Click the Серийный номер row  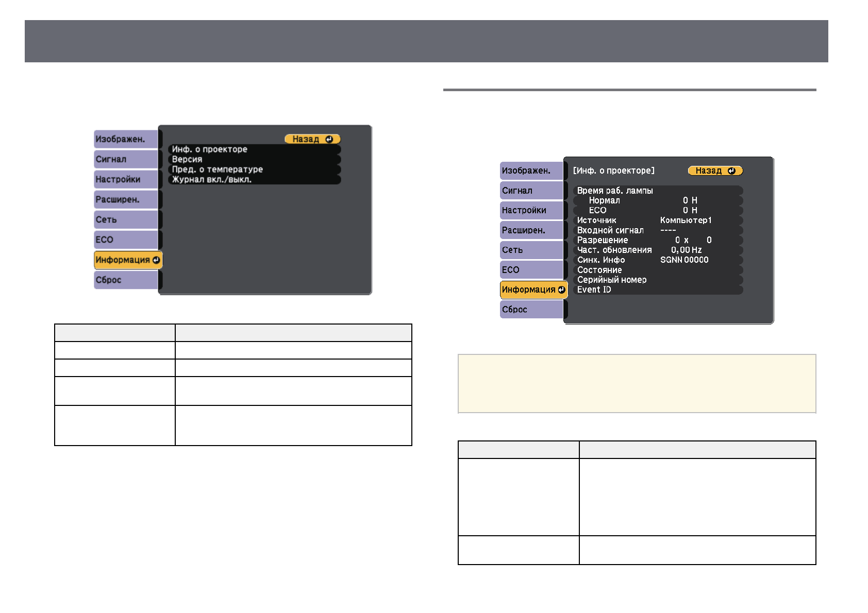pyautogui.click(x=657, y=280)
